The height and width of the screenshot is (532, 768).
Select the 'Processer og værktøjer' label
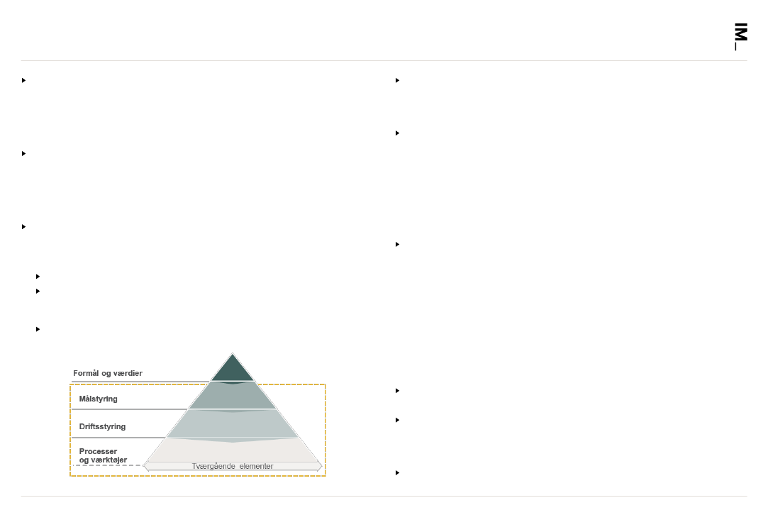coord(103,455)
